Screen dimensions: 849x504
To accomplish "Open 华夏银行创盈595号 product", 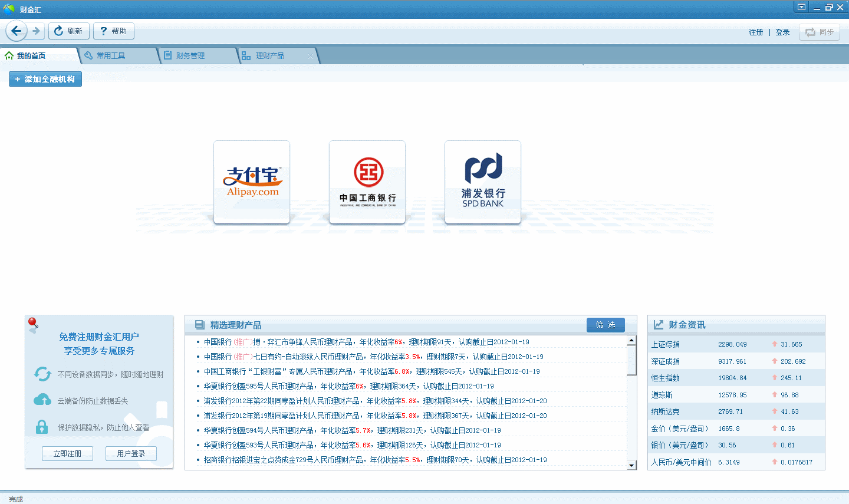I will click(x=348, y=386).
